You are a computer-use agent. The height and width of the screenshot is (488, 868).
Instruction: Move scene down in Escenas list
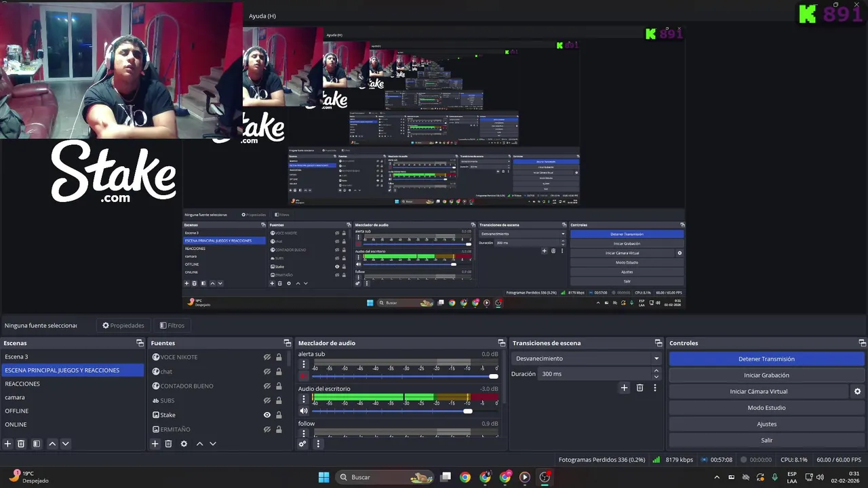click(x=65, y=444)
